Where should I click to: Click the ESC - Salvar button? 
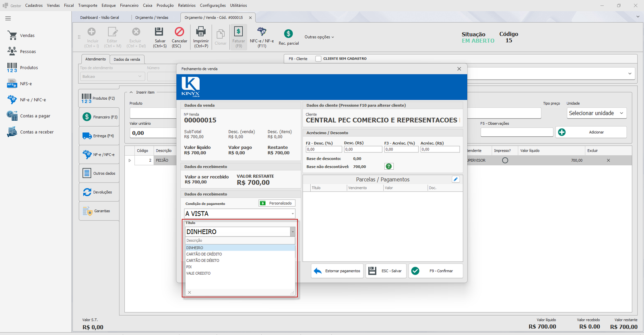pos(386,271)
